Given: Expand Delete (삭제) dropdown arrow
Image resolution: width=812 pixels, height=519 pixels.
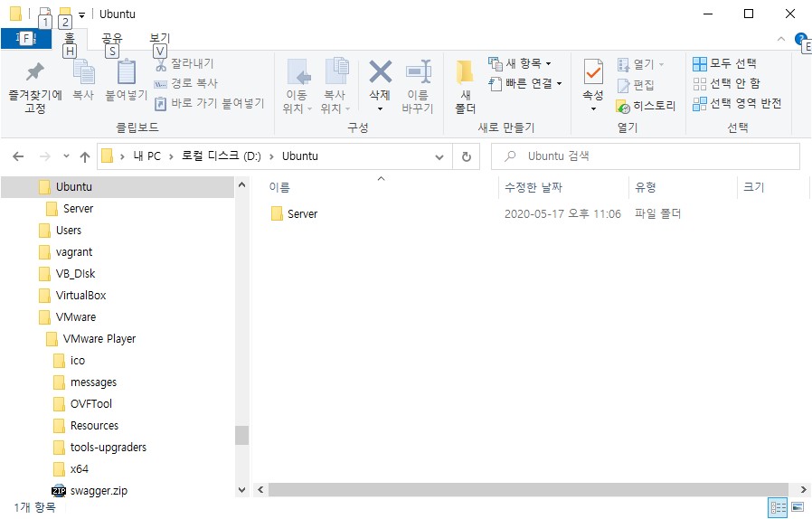Looking at the screenshot, I should coord(380,109).
